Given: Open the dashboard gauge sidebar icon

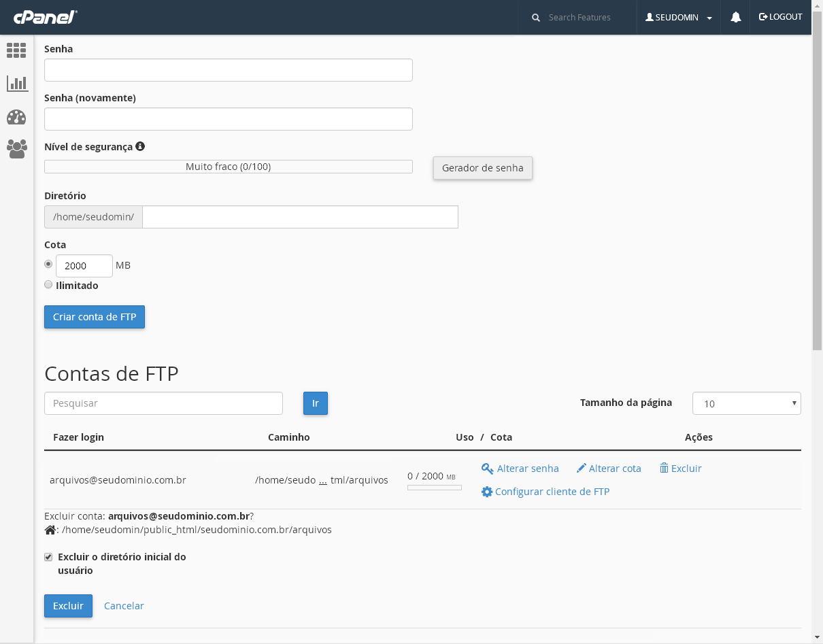Looking at the screenshot, I should pos(16,117).
